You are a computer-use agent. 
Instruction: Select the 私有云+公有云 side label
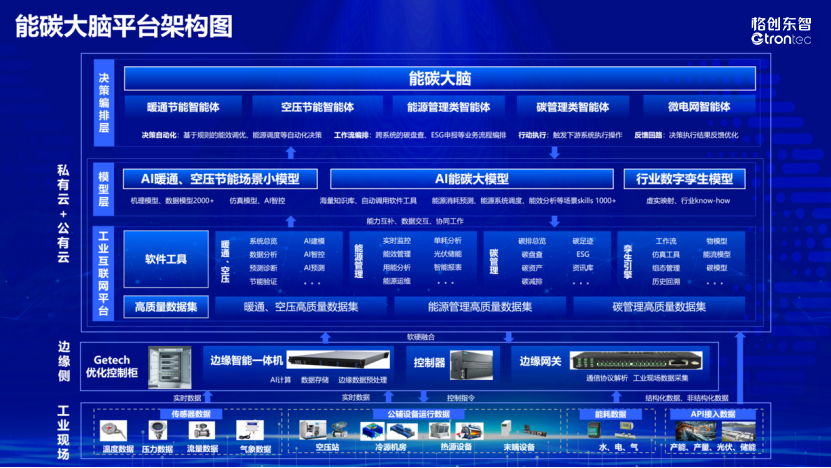click(63, 214)
